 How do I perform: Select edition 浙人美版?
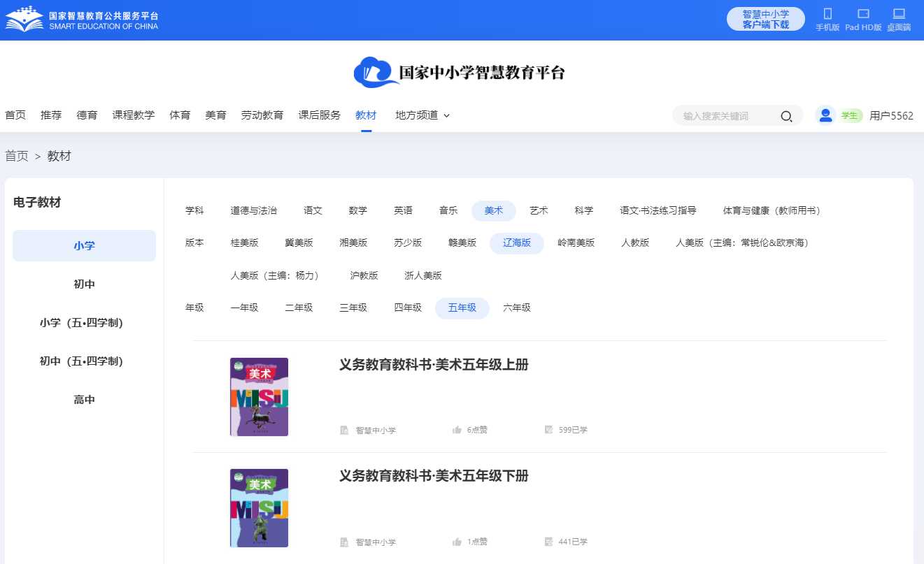[423, 275]
